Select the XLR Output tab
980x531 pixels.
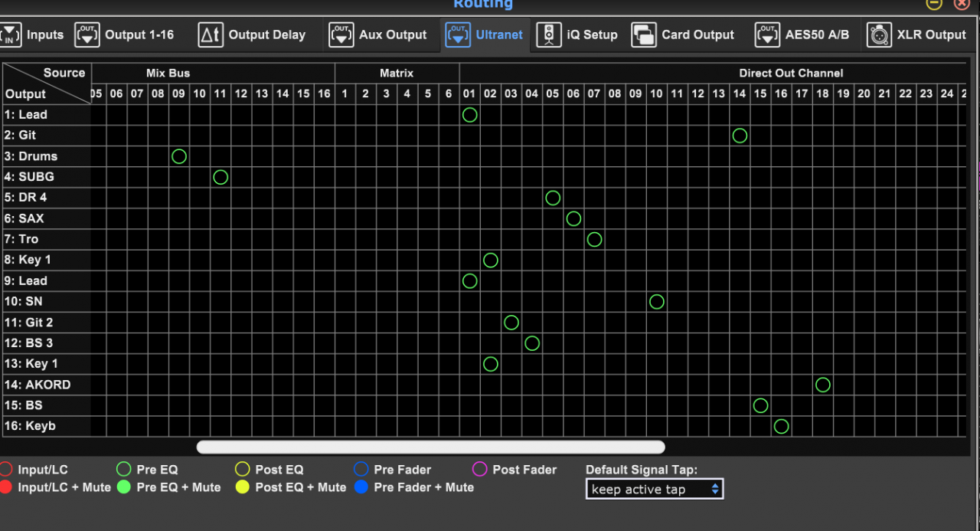[x=916, y=34]
